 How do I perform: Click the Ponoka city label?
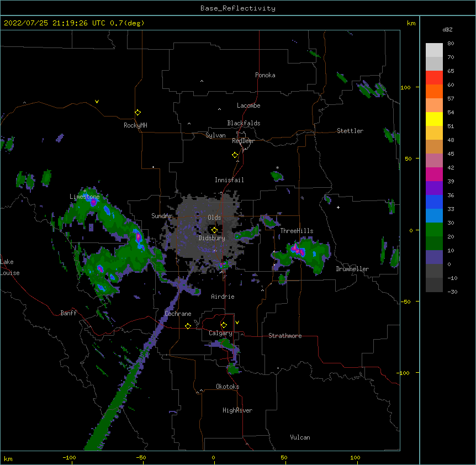click(265, 75)
